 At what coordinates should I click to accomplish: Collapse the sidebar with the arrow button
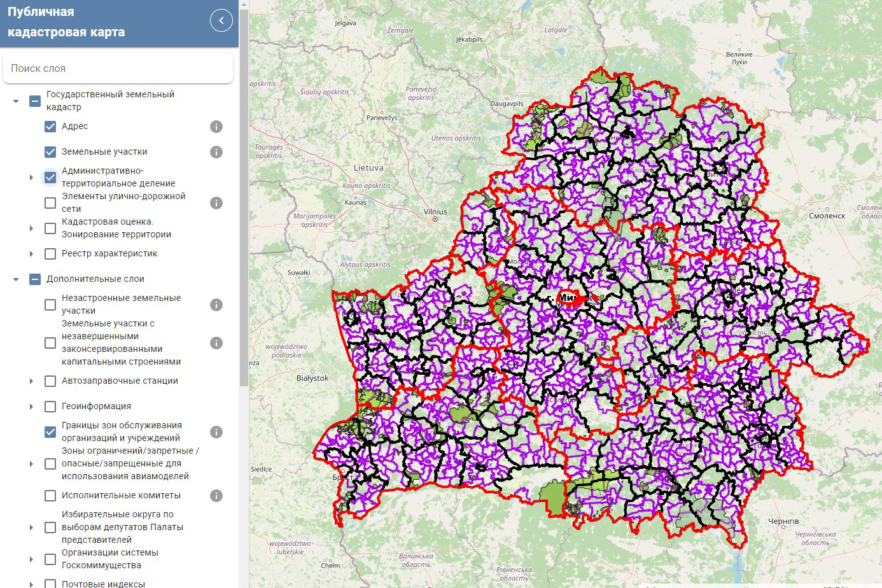click(221, 20)
